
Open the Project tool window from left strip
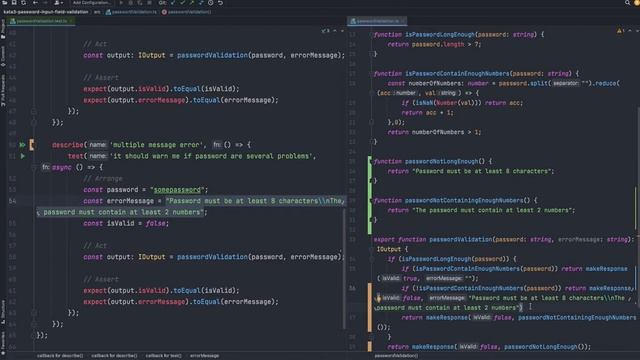pos(3,29)
